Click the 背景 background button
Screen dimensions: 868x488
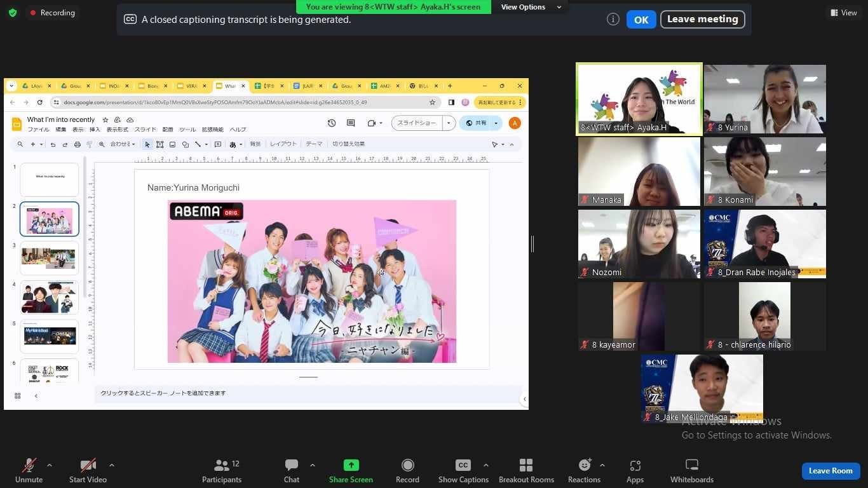tap(255, 144)
